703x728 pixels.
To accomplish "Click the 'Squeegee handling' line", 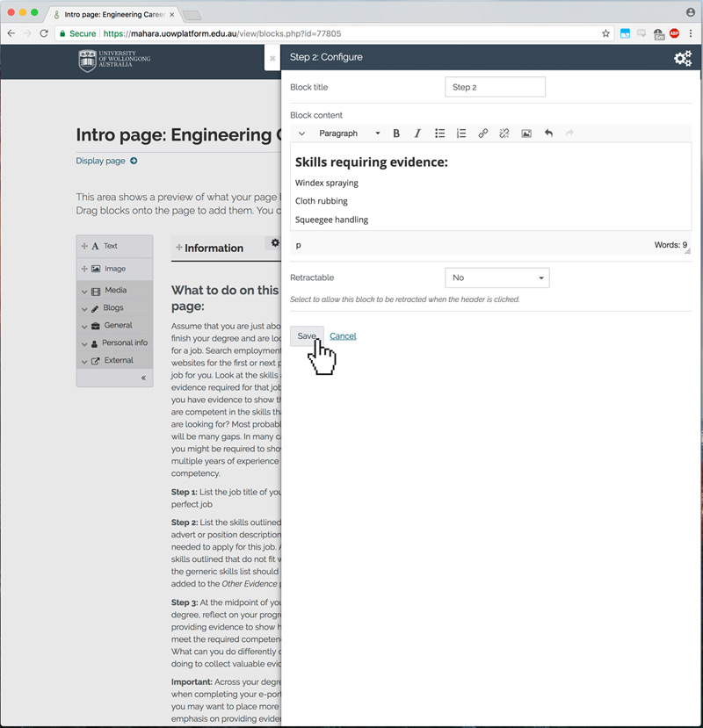I will coord(332,220).
